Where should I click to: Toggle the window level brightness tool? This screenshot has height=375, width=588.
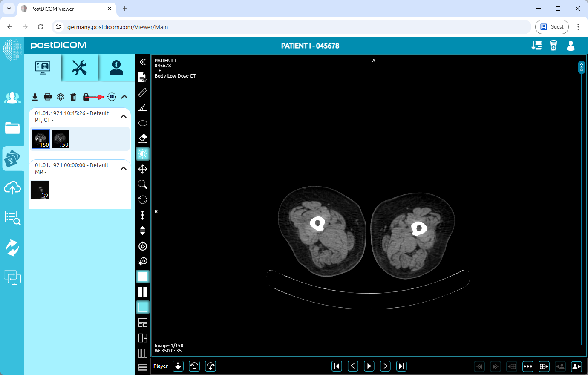143,154
